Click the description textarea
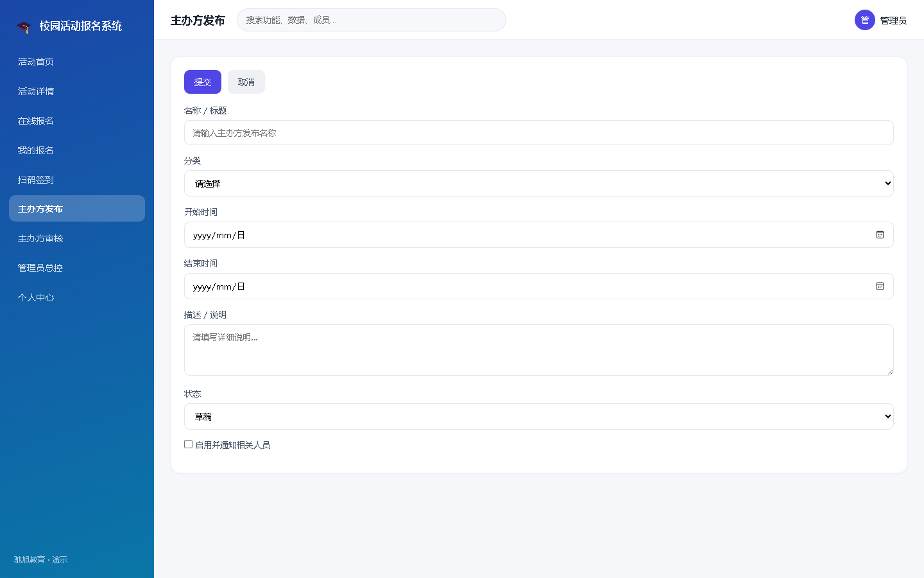 tap(539, 350)
